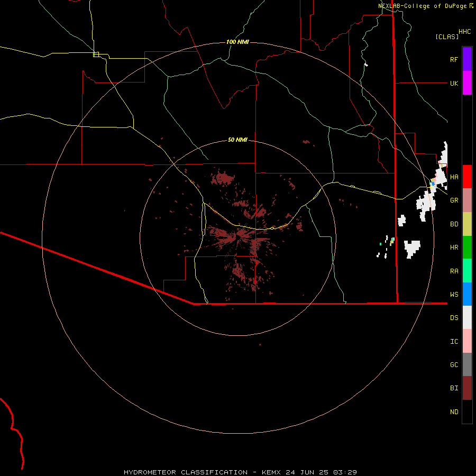Select the GR pink-brown legend swatch
The image size is (476, 476).
(467, 200)
